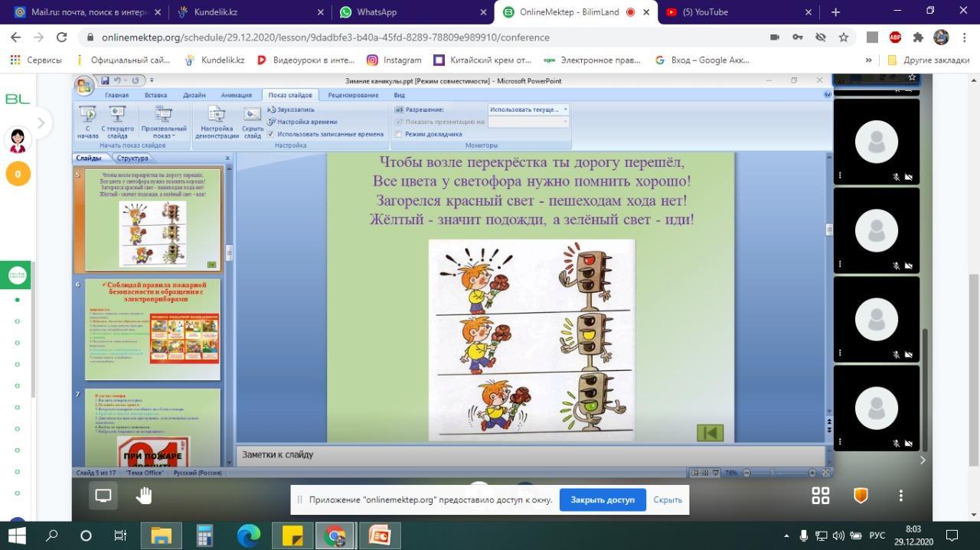
Task: Open conference more options three-dot menu
Action: coord(900,496)
